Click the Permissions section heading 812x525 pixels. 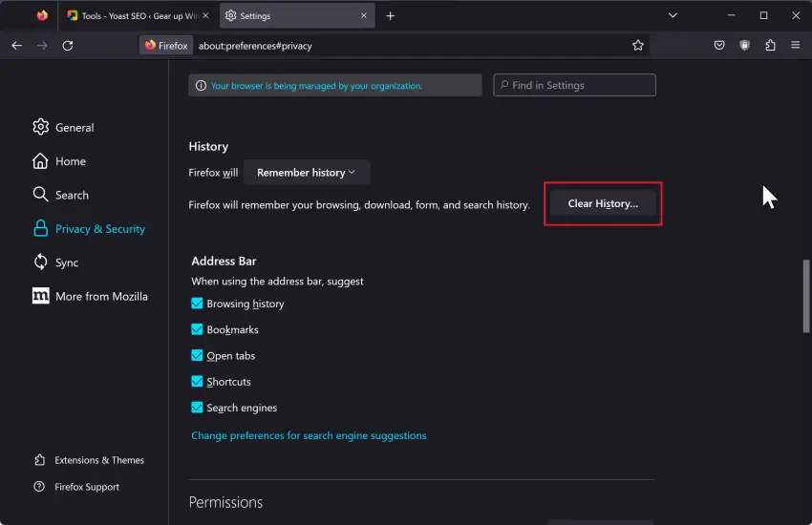point(225,502)
